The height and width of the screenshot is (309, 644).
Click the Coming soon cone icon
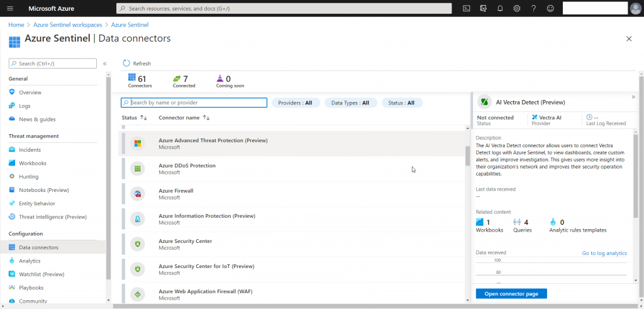coord(219,78)
